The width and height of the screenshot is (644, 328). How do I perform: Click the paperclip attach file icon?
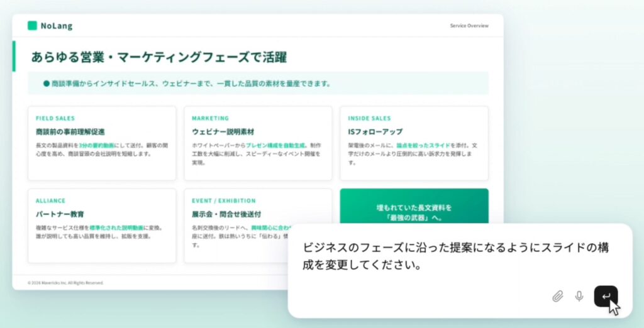[x=557, y=296]
